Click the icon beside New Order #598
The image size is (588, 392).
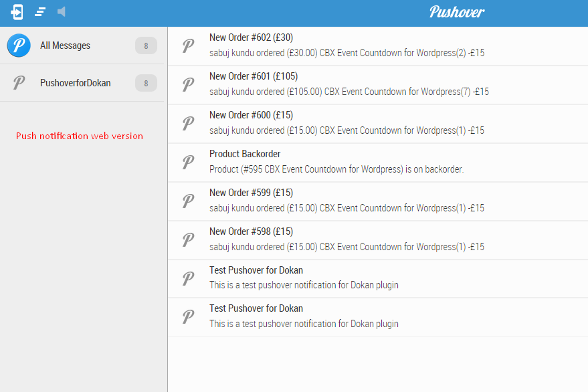[x=188, y=239]
